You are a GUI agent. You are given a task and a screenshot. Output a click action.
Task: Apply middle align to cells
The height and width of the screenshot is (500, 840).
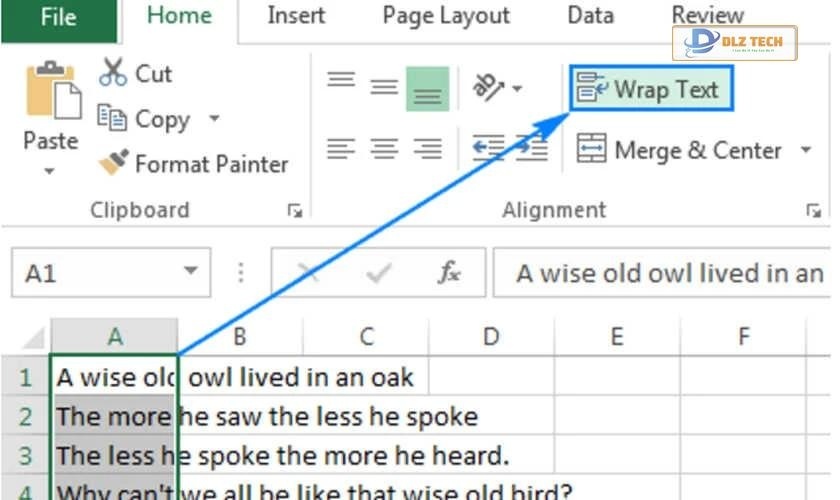click(384, 87)
